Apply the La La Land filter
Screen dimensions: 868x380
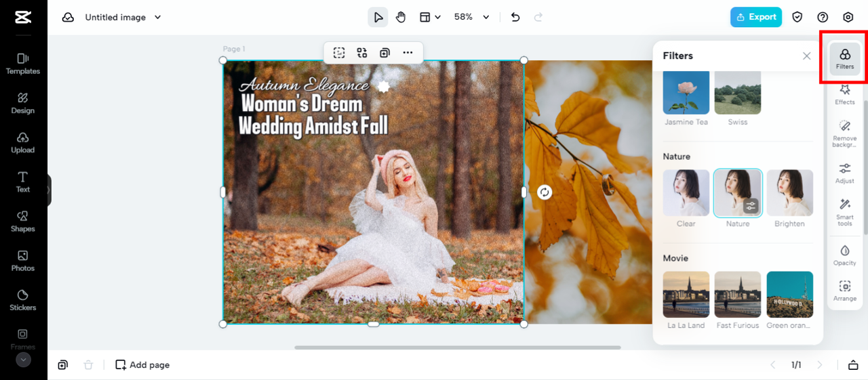coord(686,295)
